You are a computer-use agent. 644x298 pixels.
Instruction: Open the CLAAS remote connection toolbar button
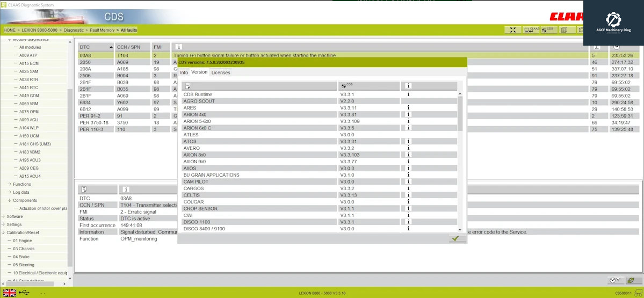[531, 30]
